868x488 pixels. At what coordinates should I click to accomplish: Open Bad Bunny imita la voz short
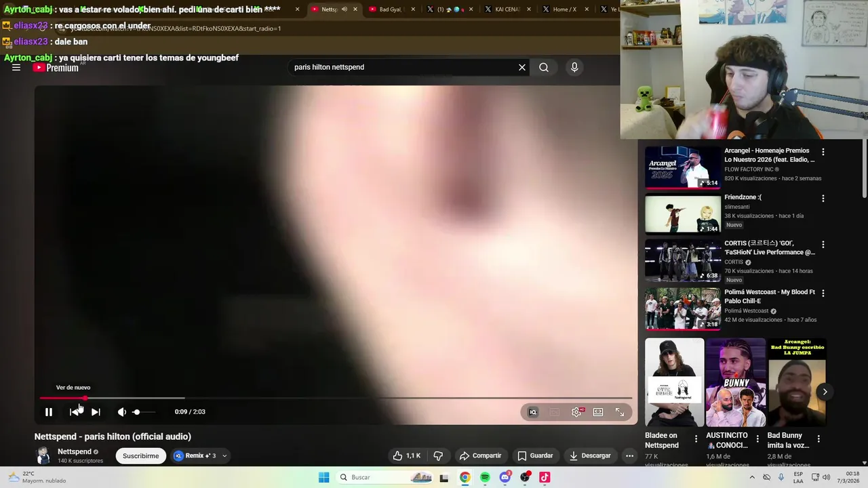pos(797,382)
